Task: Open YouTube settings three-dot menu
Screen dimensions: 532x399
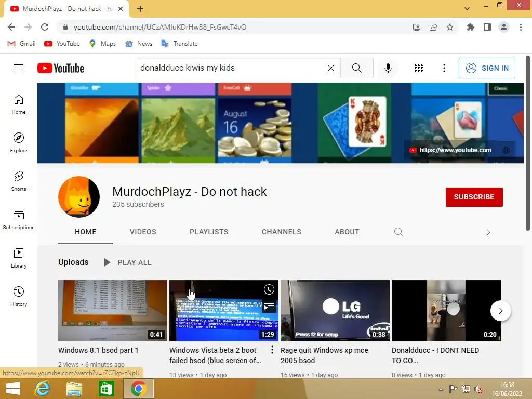Action: click(x=444, y=68)
